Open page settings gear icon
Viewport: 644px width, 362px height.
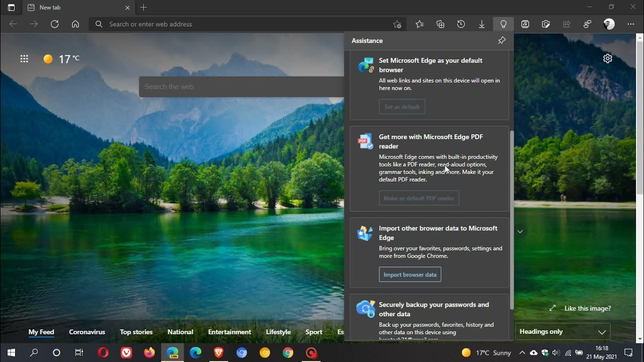[x=607, y=58]
